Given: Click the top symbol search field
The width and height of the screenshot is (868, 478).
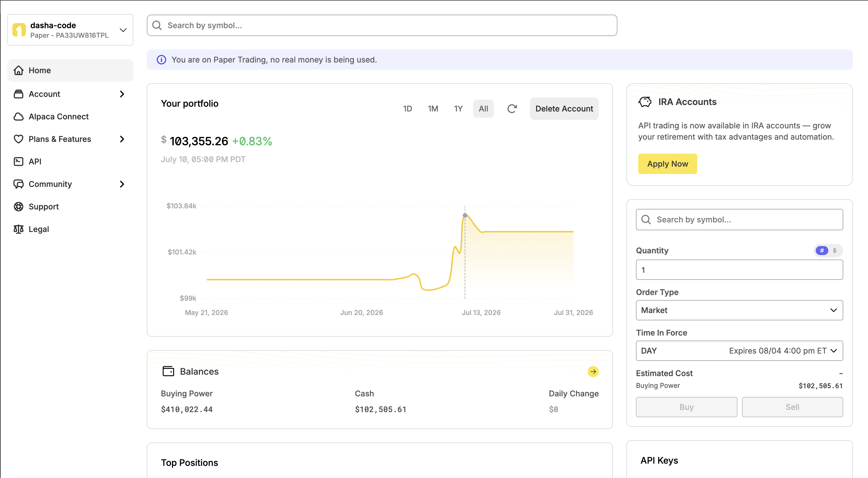Looking at the screenshot, I should (382, 25).
